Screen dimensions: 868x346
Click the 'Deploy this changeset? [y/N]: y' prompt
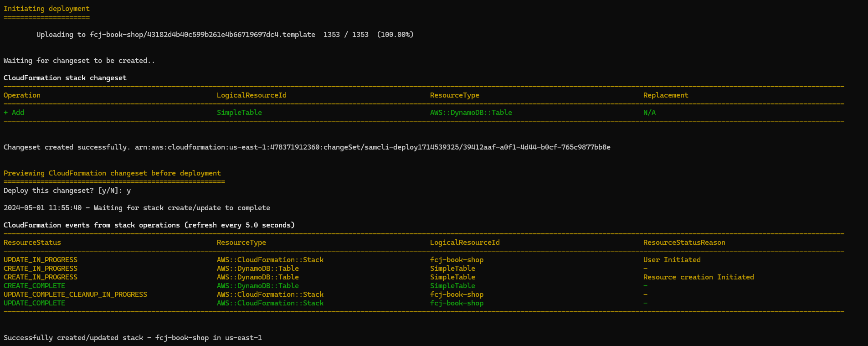click(x=67, y=191)
